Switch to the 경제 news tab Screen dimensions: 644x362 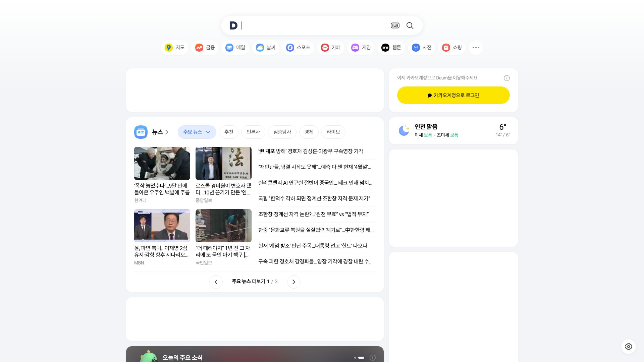pyautogui.click(x=309, y=132)
